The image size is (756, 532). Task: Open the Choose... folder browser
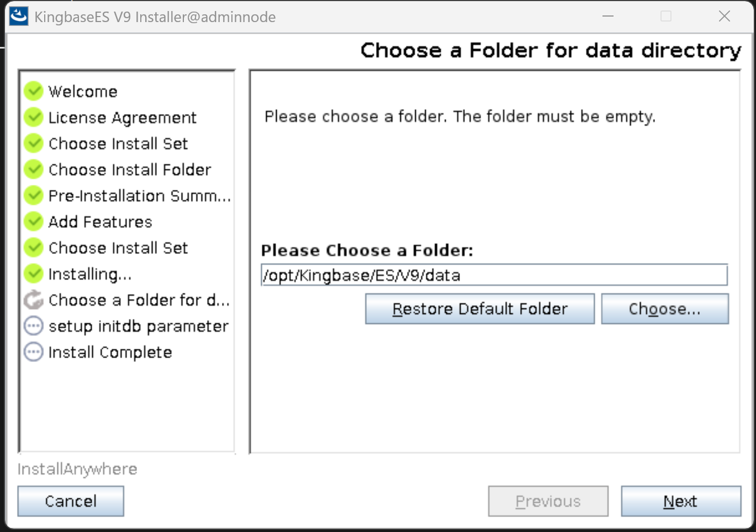pos(664,308)
